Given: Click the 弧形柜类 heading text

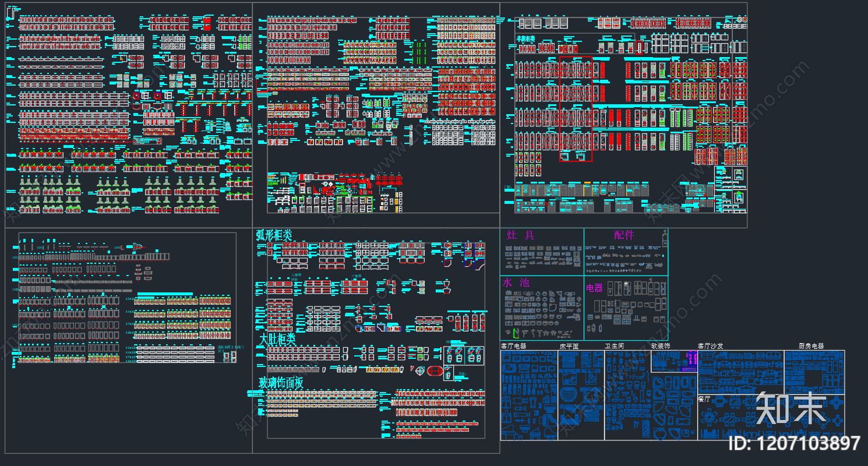Looking at the screenshot, I should pos(274,235).
